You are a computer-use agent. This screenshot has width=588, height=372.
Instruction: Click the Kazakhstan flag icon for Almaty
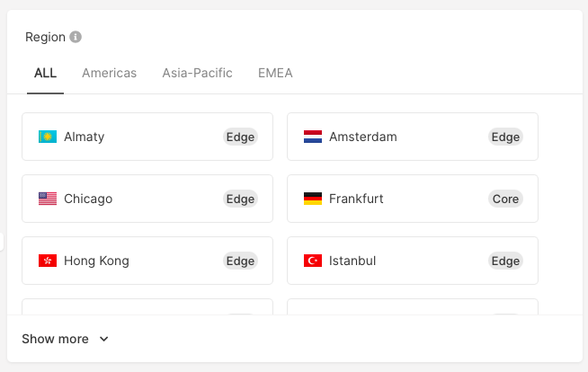point(48,137)
